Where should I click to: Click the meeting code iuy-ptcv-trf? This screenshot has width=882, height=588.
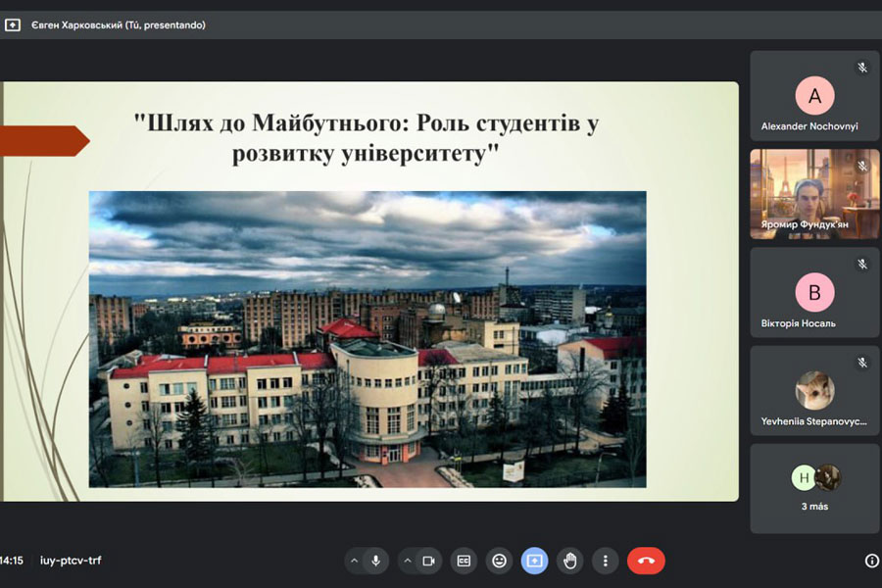point(71,561)
